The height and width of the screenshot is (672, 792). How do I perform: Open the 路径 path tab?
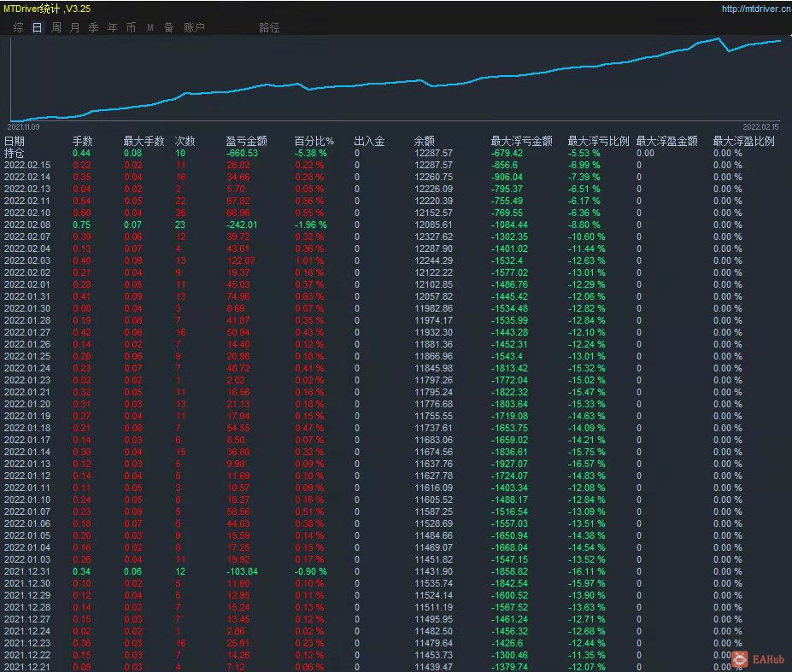pyautogui.click(x=269, y=27)
